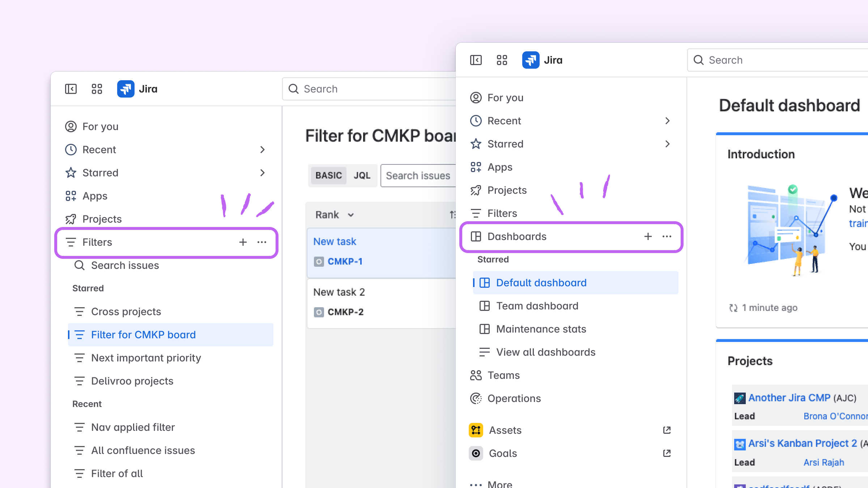Screen dimensions: 868x488
Task: Open Dashboards more actions menu
Action: pos(667,236)
